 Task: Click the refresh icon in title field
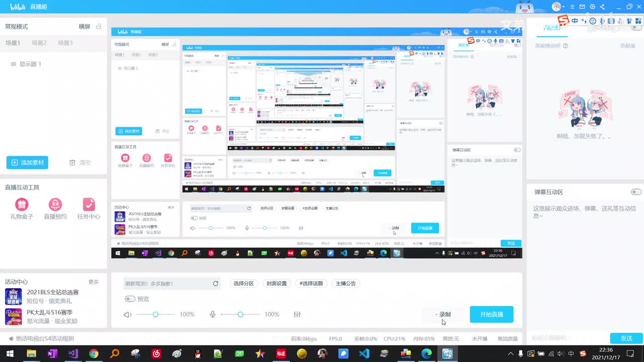click(x=216, y=284)
